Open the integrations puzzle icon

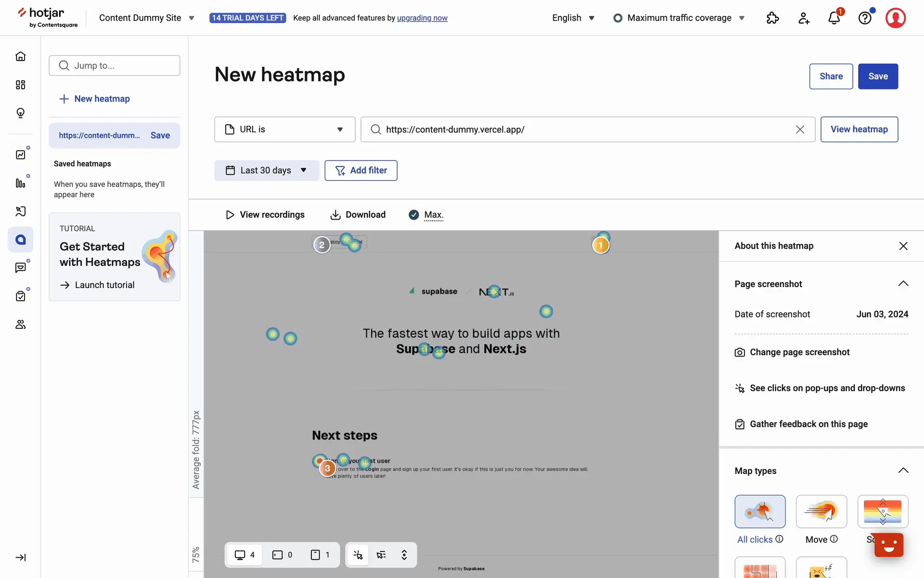(772, 18)
